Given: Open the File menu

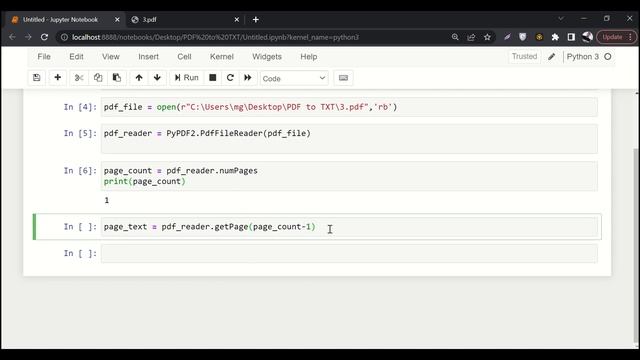Looking at the screenshot, I should [44, 57].
